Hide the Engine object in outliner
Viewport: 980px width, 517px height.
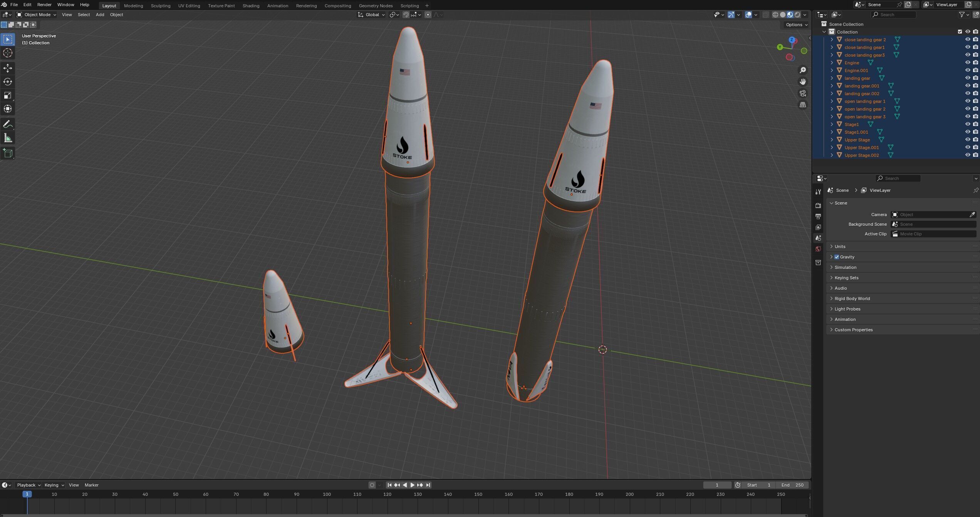pos(967,62)
